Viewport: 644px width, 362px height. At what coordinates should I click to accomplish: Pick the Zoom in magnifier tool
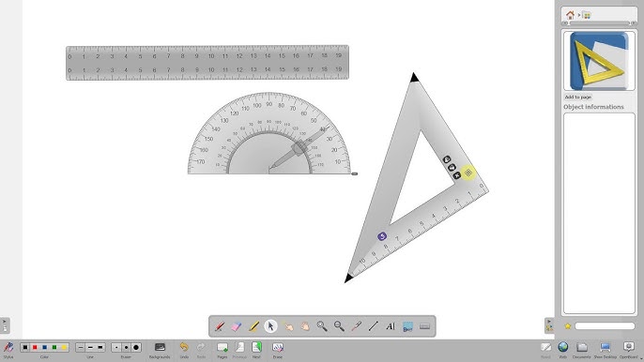coord(322,326)
